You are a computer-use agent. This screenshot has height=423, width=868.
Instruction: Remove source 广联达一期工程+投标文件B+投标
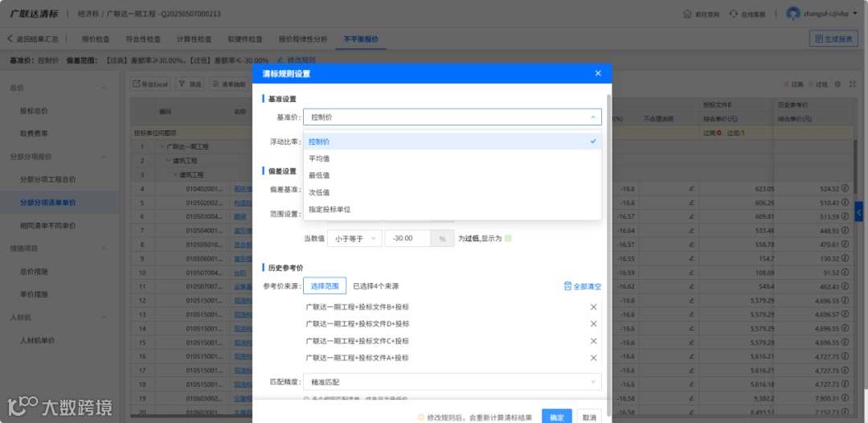pyautogui.click(x=593, y=307)
